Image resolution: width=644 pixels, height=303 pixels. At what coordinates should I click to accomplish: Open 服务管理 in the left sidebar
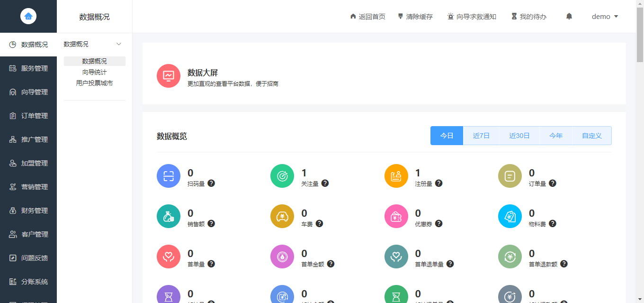point(28,68)
